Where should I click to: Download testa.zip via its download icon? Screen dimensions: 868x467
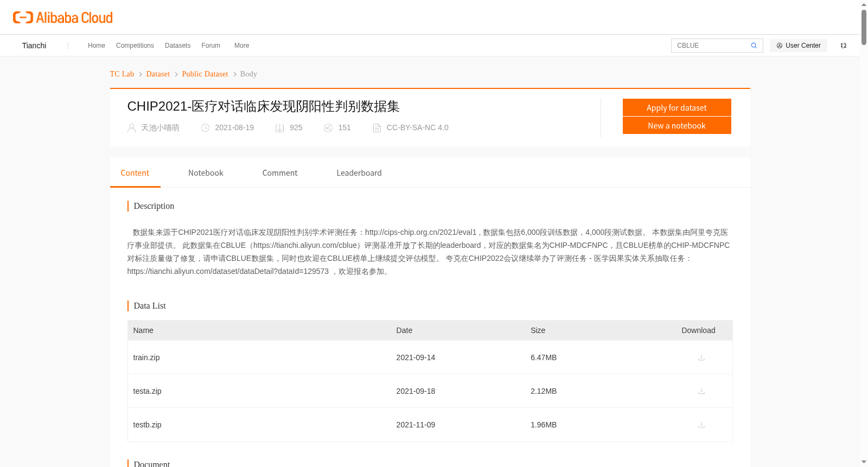point(701,391)
